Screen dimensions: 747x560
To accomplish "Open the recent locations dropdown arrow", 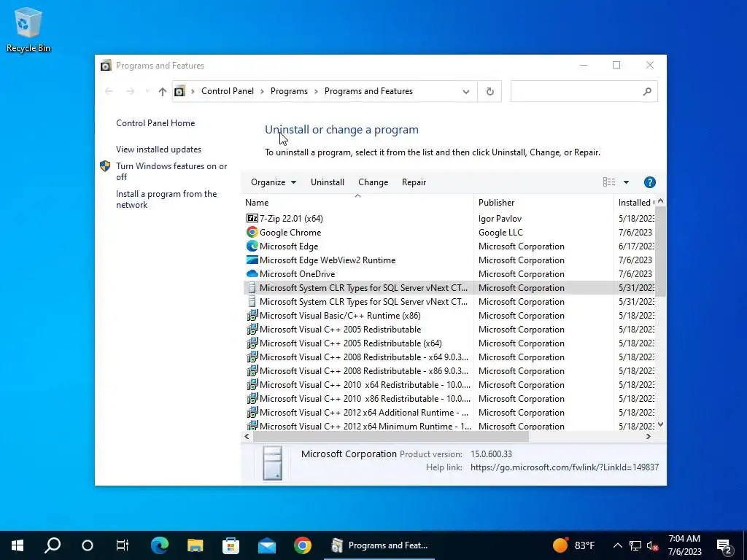I will 147,91.
